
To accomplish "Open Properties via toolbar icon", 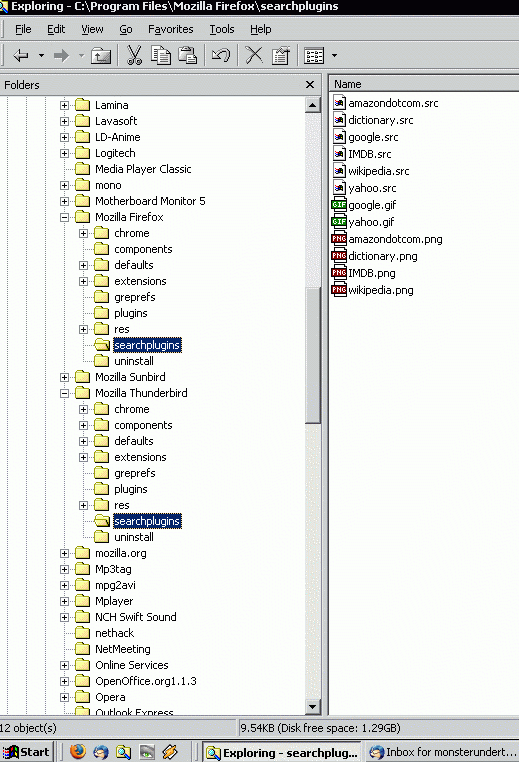I will tap(281, 55).
